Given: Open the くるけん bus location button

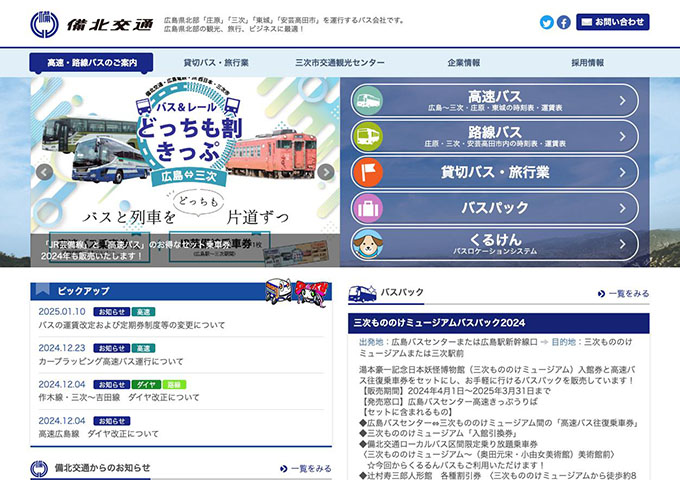Looking at the screenshot, I should point(494,245).
